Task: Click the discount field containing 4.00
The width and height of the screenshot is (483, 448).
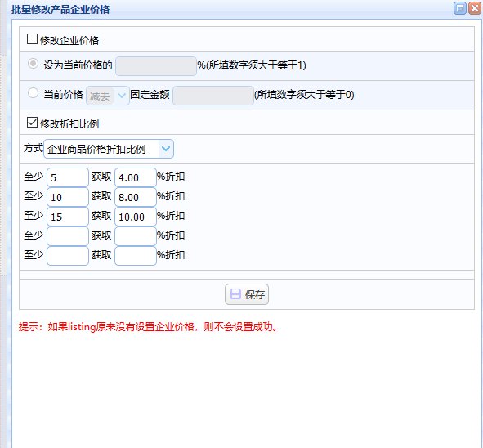Action: 136,177
